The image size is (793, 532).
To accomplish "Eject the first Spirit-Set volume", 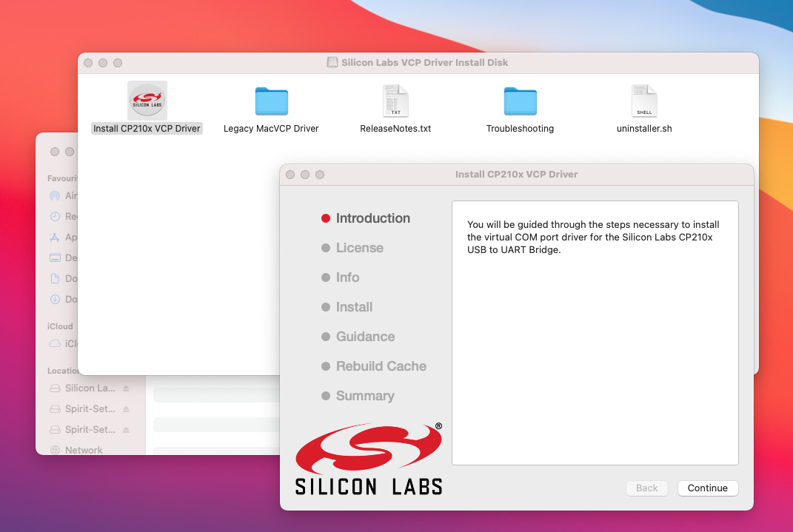I will point(126,409).
